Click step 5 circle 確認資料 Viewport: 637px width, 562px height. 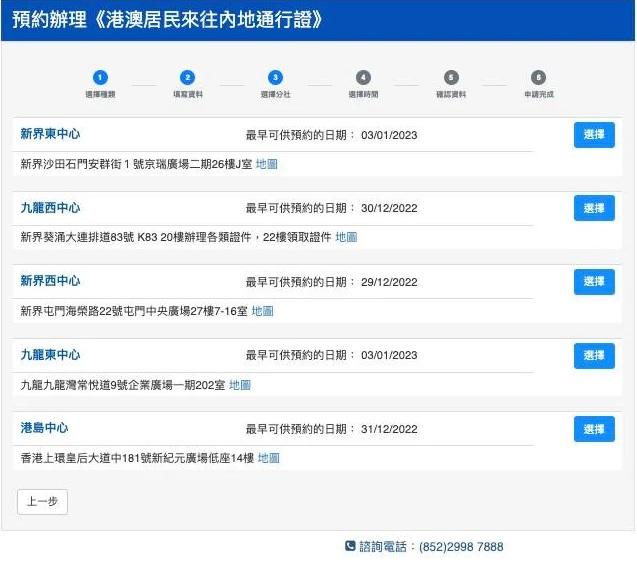[x=451, y=77]
